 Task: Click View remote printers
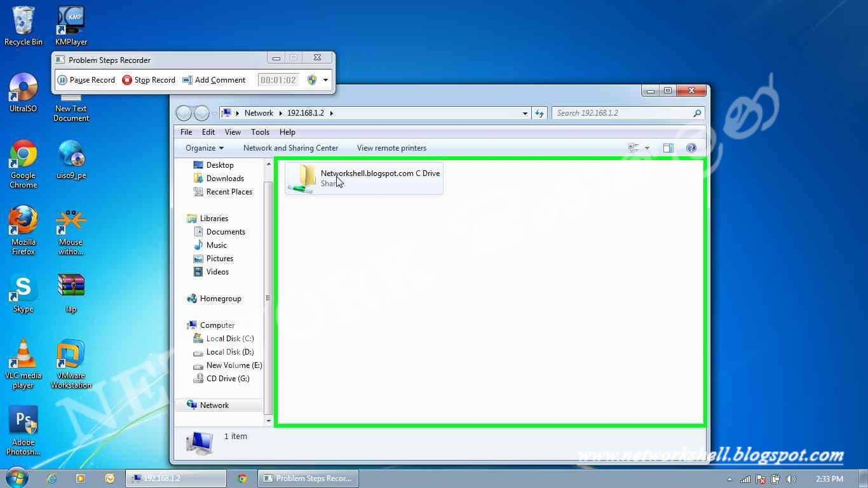[x=391, y=148]
